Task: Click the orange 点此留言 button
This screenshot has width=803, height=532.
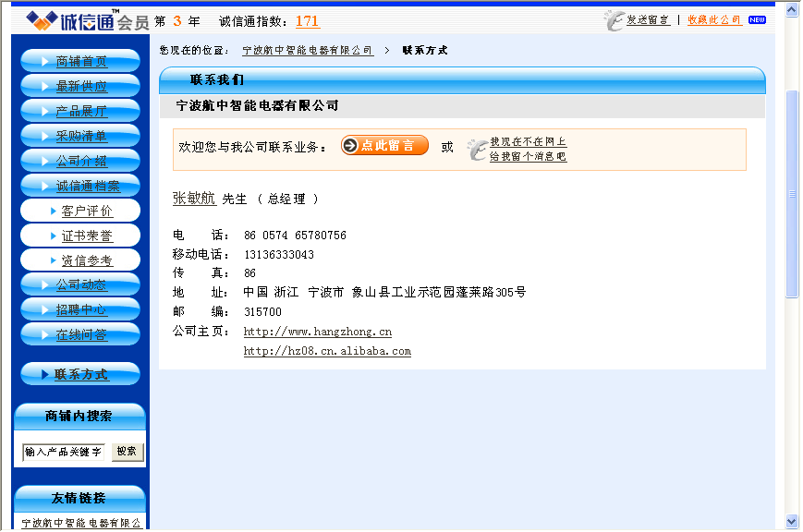Action: tap(384, 146)
